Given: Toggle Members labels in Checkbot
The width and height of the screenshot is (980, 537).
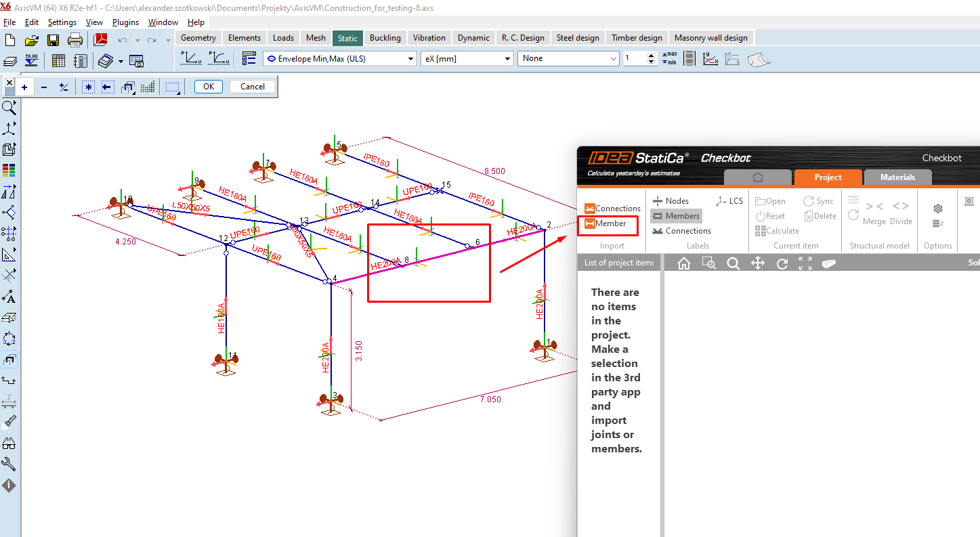Looking at the screenshot, I should point(675,215).
